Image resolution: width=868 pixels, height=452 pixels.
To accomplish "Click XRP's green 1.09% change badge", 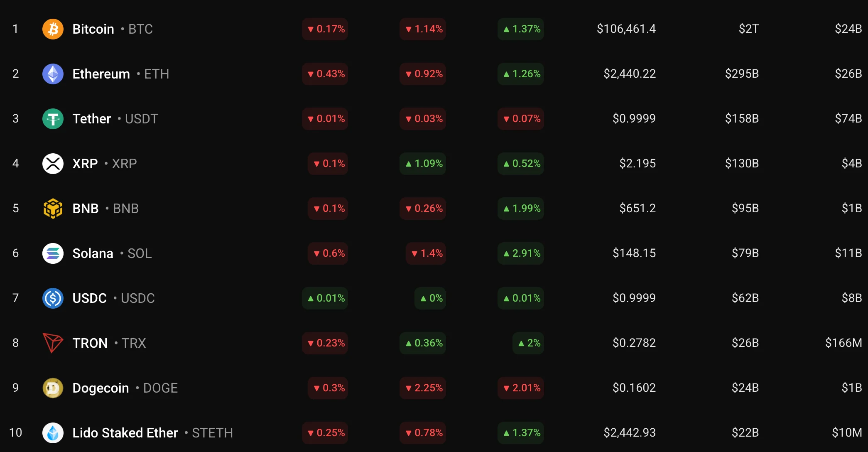I will coord(423,164).
